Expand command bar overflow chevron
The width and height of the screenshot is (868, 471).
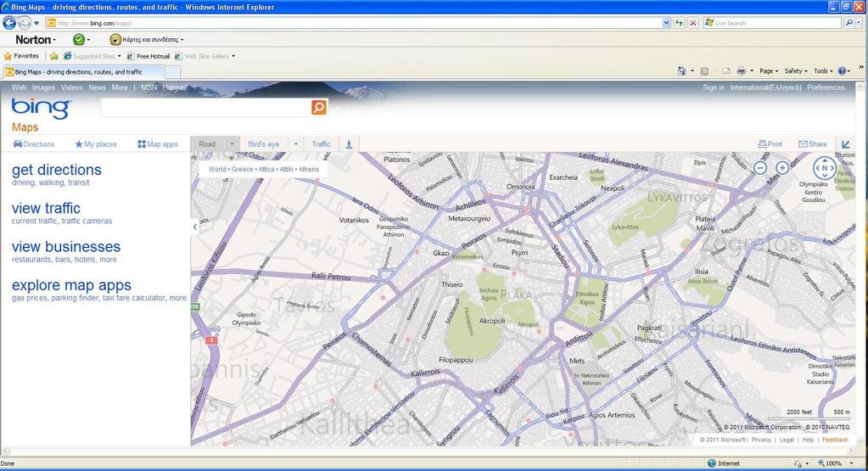pyautogui.click(x=861, y=68)
